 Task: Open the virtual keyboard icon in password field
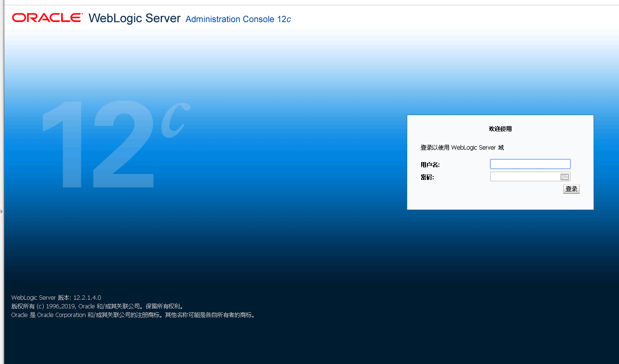(565, 177)
